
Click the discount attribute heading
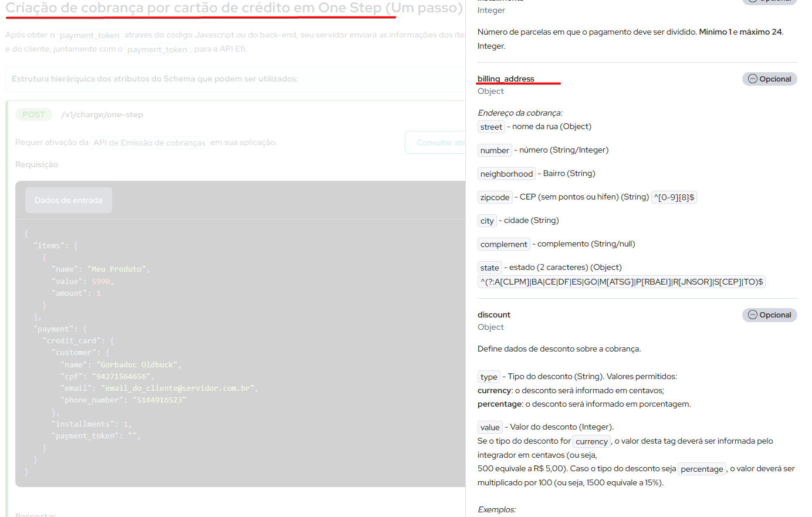click(493, 315)
